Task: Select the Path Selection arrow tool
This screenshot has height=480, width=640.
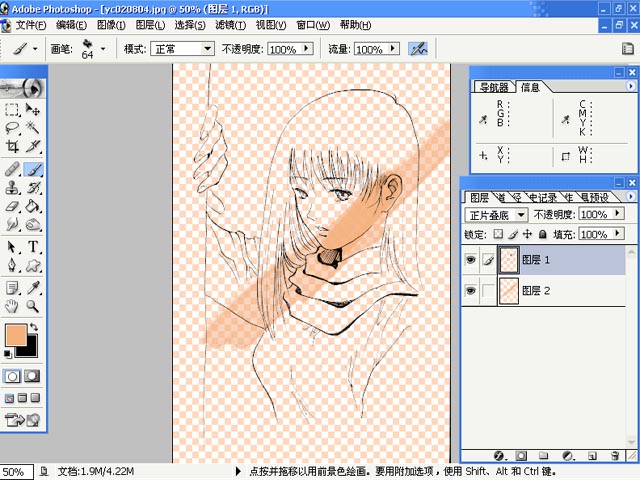Action: (x=12, y=247)
